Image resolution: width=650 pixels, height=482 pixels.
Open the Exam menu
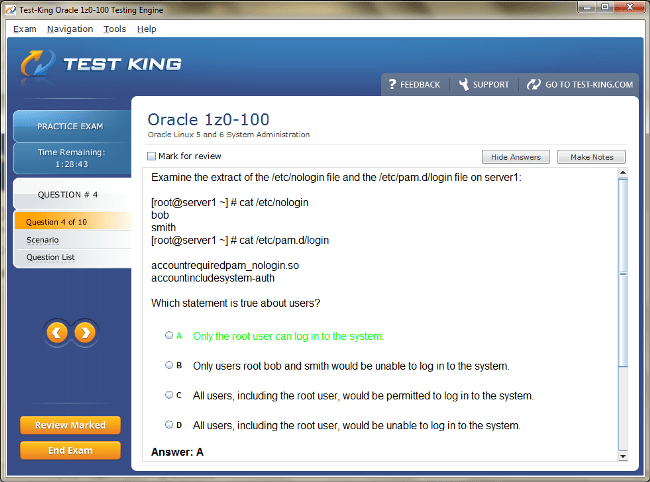[x=24, y=29]
